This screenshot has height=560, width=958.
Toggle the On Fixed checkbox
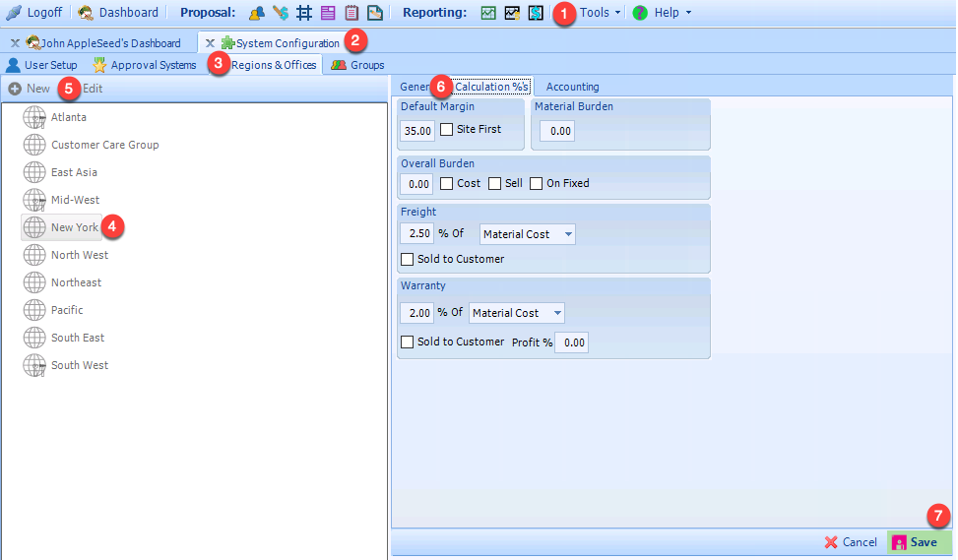(536, 184)
